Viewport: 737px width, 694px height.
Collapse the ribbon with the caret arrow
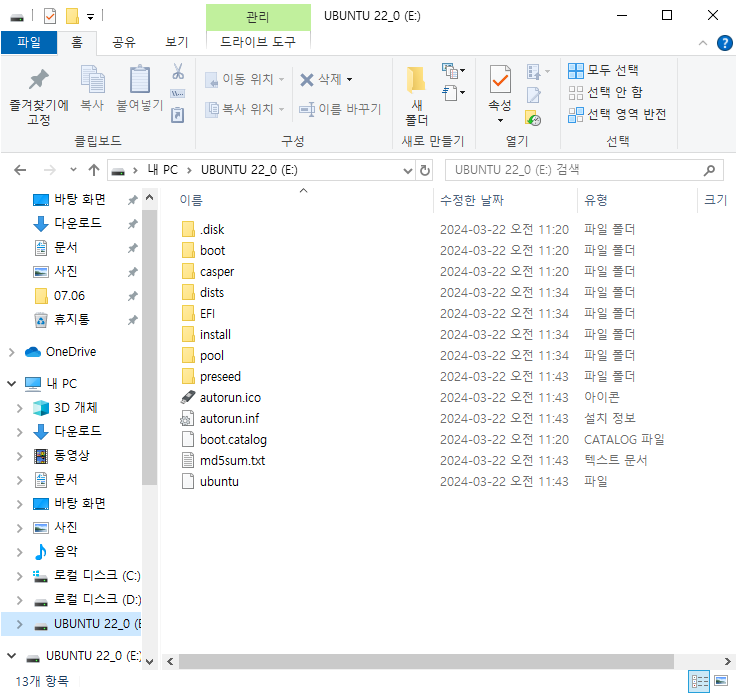pyautogui.click(x=703, y=43)
